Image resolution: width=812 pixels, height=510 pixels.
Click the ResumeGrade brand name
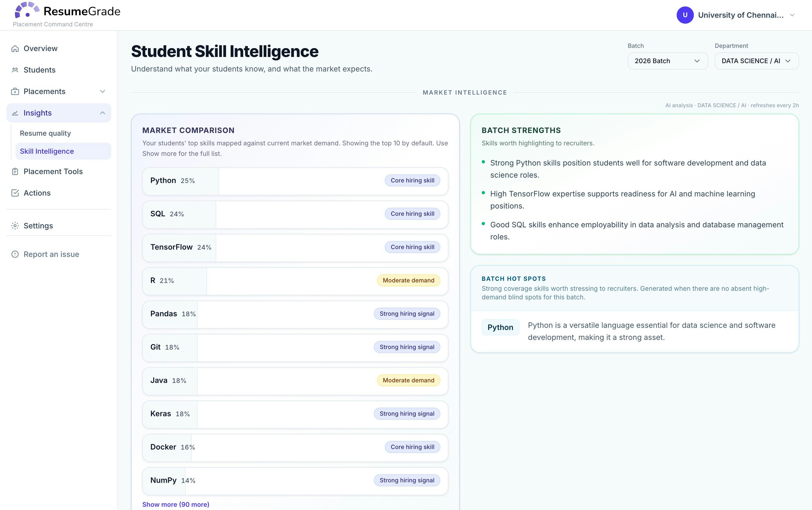click(x=82, y=12)
